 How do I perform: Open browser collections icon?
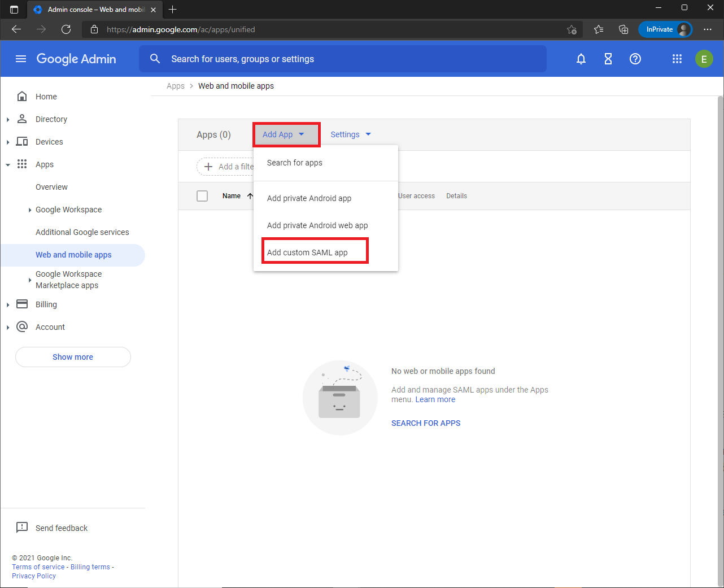(623, 29)
